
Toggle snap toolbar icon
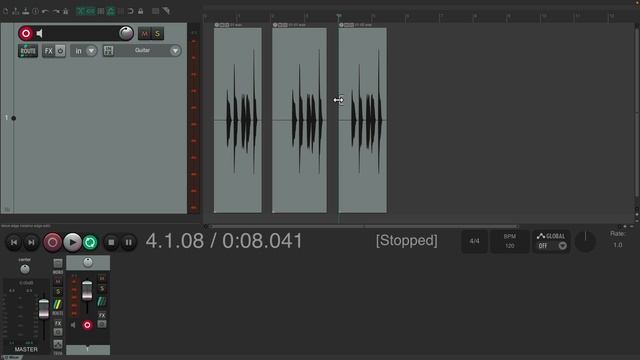click(131, 11)
